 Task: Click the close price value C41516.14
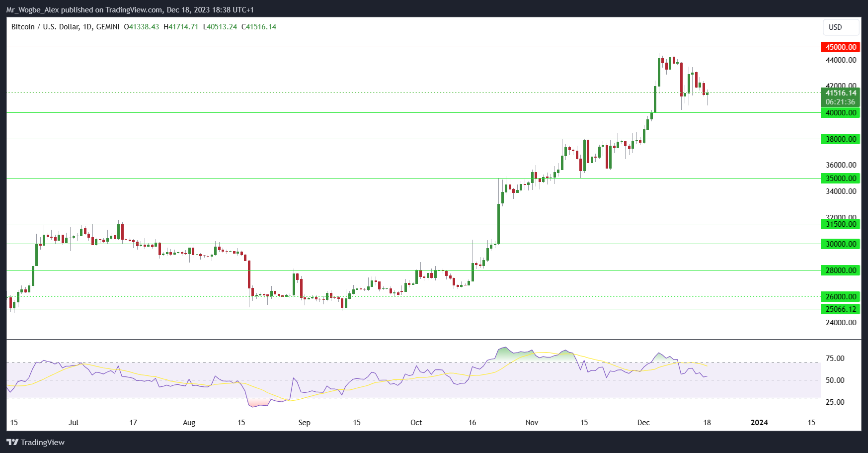coord(259,27)
